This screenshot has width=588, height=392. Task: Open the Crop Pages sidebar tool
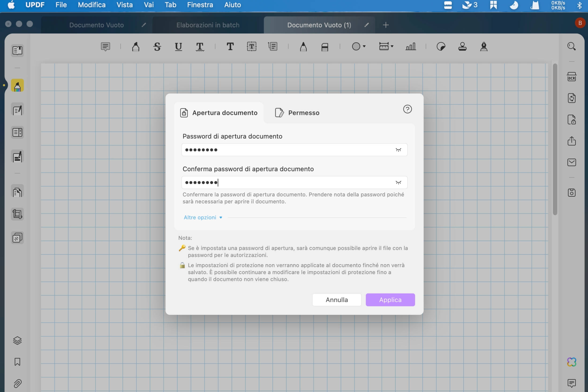tap(17, 214)
